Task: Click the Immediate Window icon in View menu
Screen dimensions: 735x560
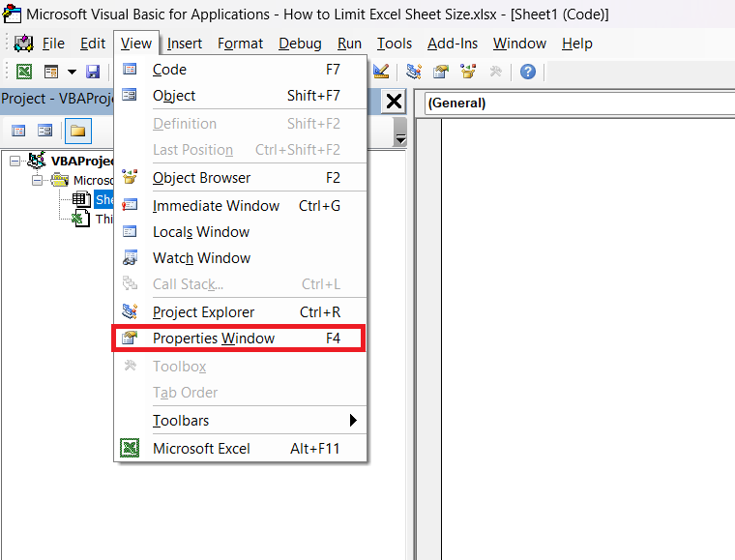Action: pos(130,205)
